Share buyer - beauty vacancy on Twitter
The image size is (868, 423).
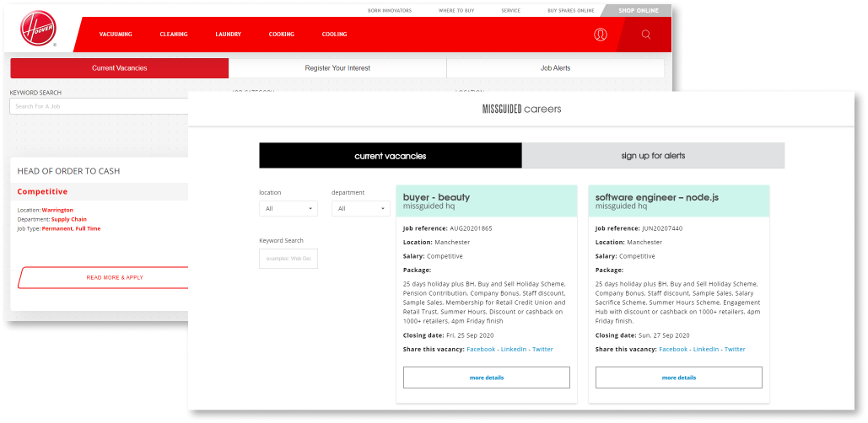(x=542, y=350)
